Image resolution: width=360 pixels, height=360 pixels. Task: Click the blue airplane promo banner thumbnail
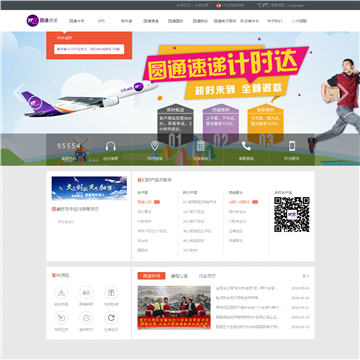pyautogui.click(x=89, y=188)
